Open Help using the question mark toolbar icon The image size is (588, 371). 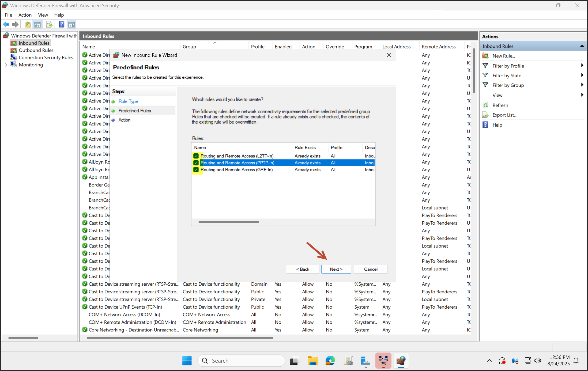[x=61, y=24]
